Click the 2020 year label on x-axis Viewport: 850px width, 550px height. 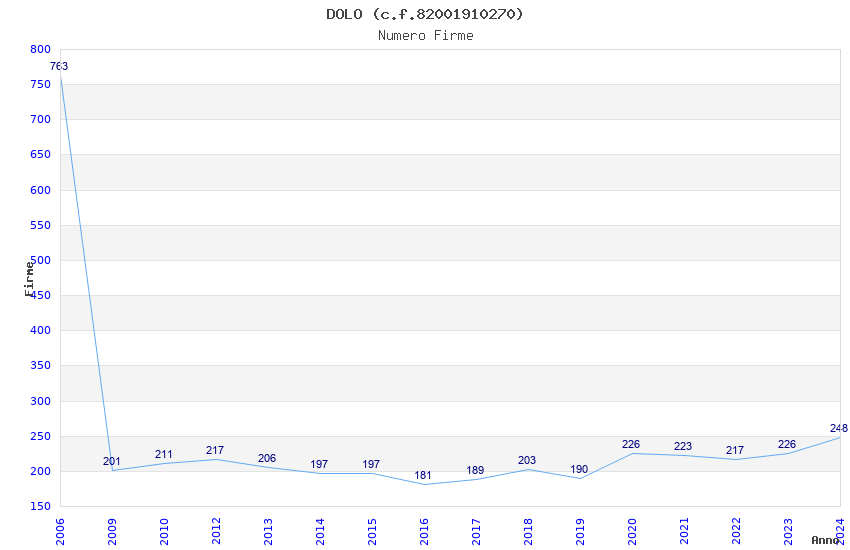click(x=632, y=531)
